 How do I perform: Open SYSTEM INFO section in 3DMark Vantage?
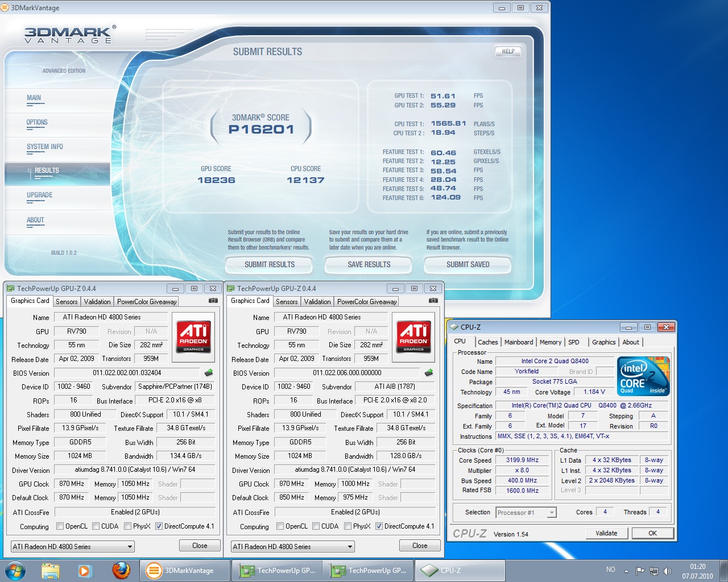click(45, 147)
